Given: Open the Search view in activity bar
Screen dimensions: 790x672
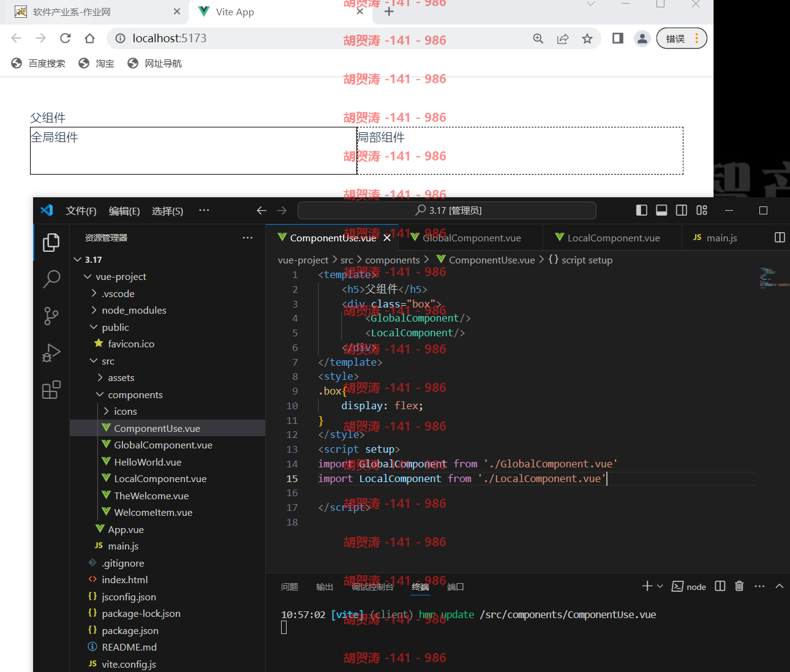Looking at the screenshot, I should click(x=51, y=279).
